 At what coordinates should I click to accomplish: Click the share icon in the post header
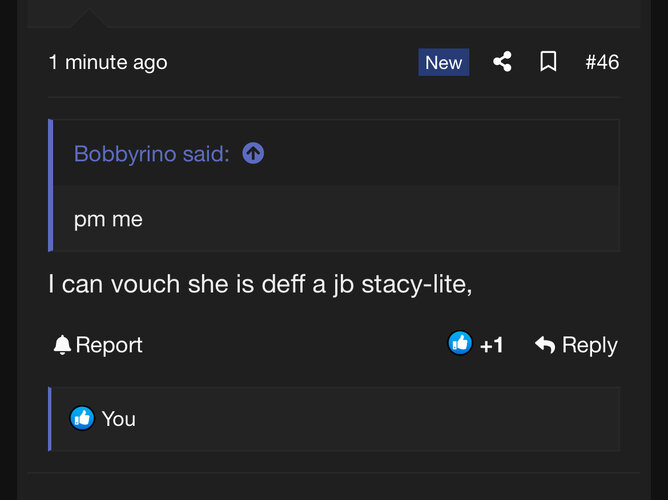pyautogui.click(x=502, y=62)
